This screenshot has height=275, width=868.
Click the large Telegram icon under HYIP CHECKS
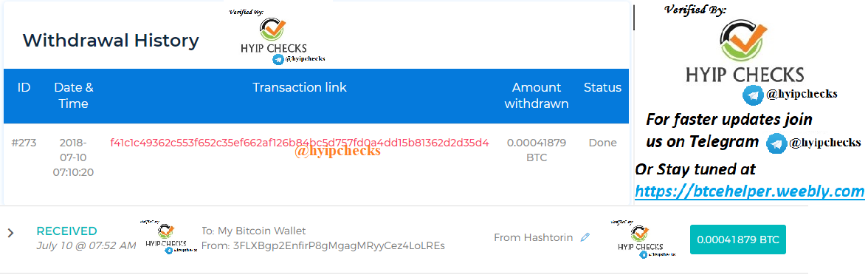pos(753,95)
